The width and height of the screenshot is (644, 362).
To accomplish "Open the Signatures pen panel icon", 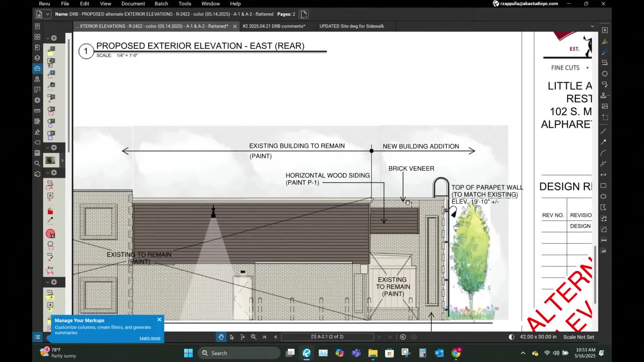I will (37, 132).
